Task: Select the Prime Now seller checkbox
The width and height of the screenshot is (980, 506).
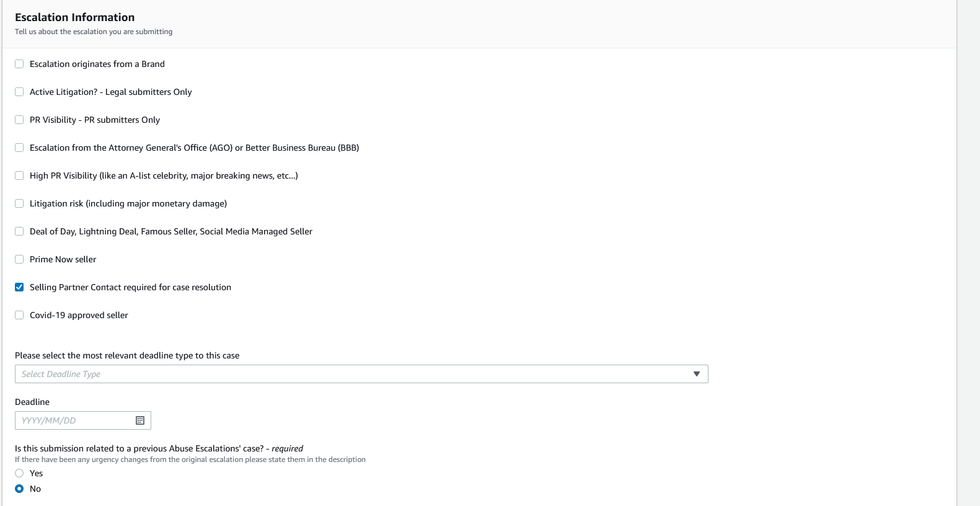Action: [x=19, y=259]
